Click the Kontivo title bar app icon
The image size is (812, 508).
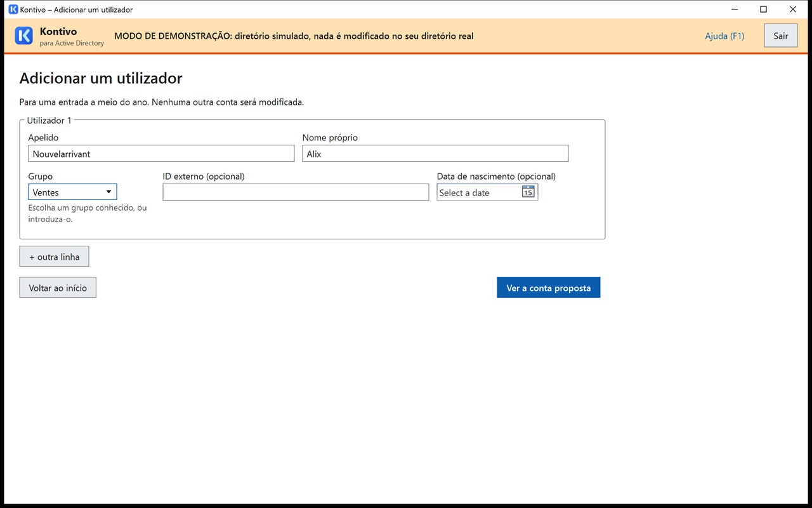[13, 10]
